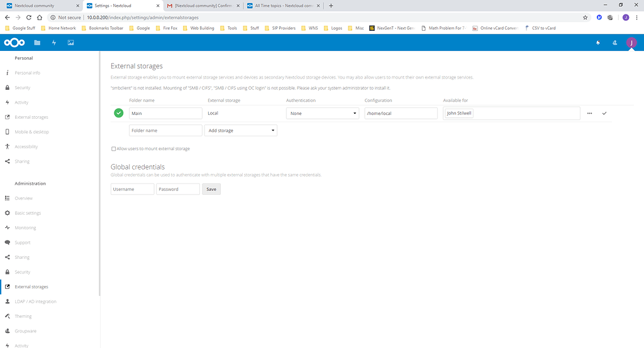Save Main storage with the checkmark icon

(x=604, y=113)
